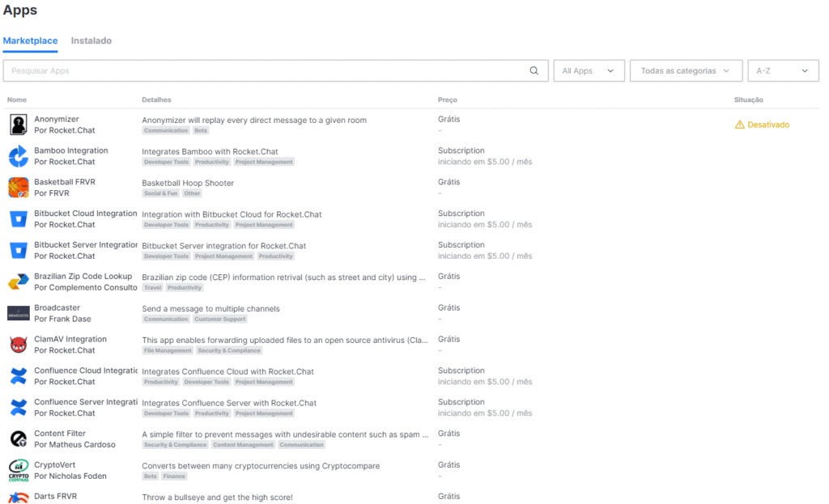Viewport: 829px width, 504px height.
Task: Click 'Por Frank Dase' author text
Action: [62, 319]
